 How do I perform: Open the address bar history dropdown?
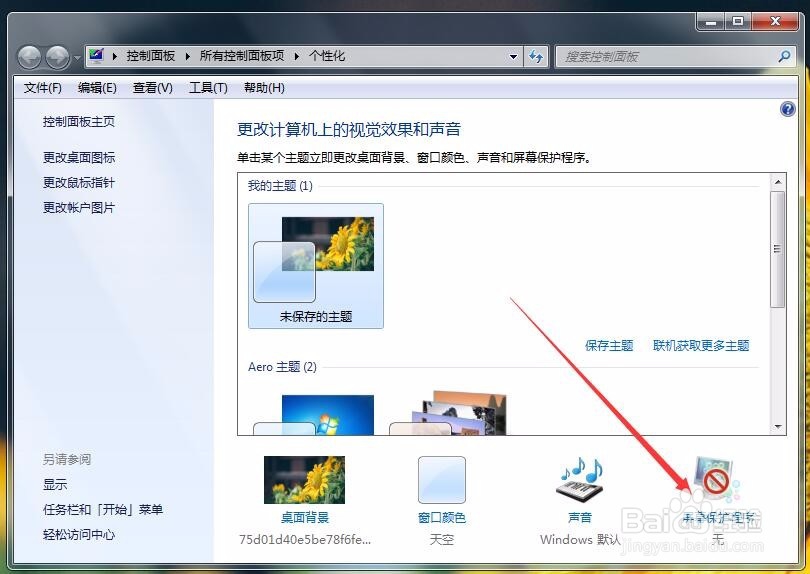coord(513,56)
